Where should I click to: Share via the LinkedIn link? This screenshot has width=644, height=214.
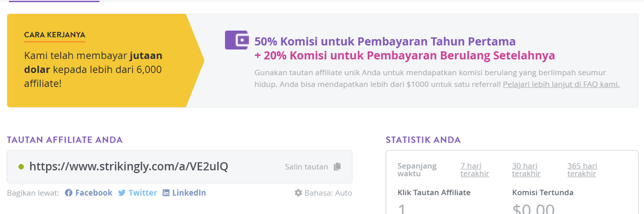(184, 193)
